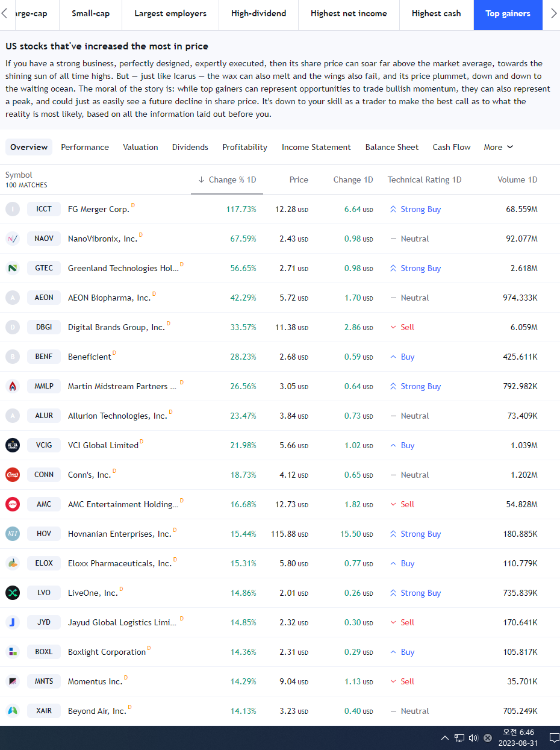
Task: Sort by Price column header
Action: pyautogui.click(x=299, y=180)
